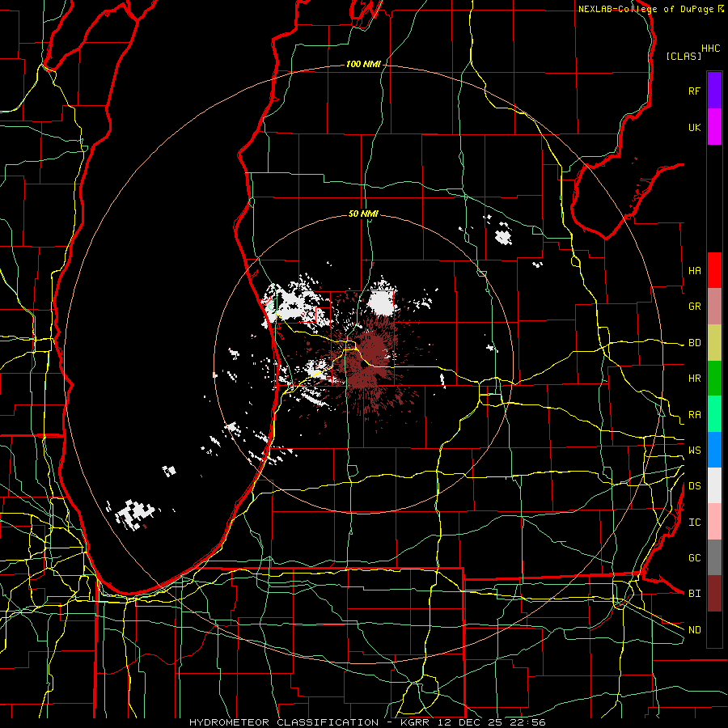Select the GR dusty-pink legend swatch
Screen dimensions: 728x728
pyautogui.click(x=714, y=307)
